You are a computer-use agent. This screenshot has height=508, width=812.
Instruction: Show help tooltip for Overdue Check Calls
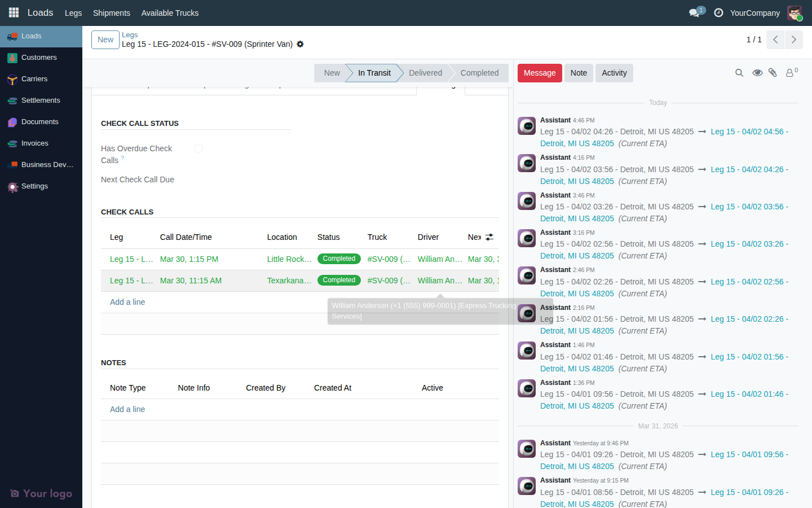pyautogui.click(x=122, y=159)
